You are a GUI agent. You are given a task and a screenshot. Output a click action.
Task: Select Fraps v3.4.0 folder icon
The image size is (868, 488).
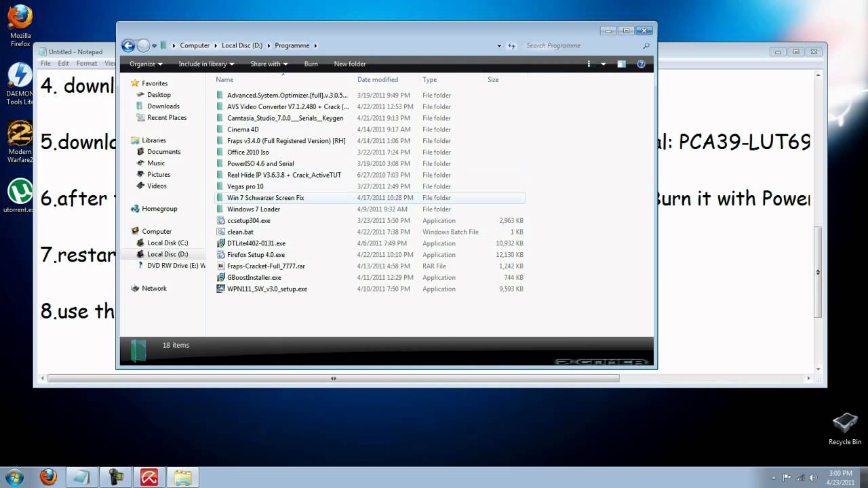tap(220, 141)
